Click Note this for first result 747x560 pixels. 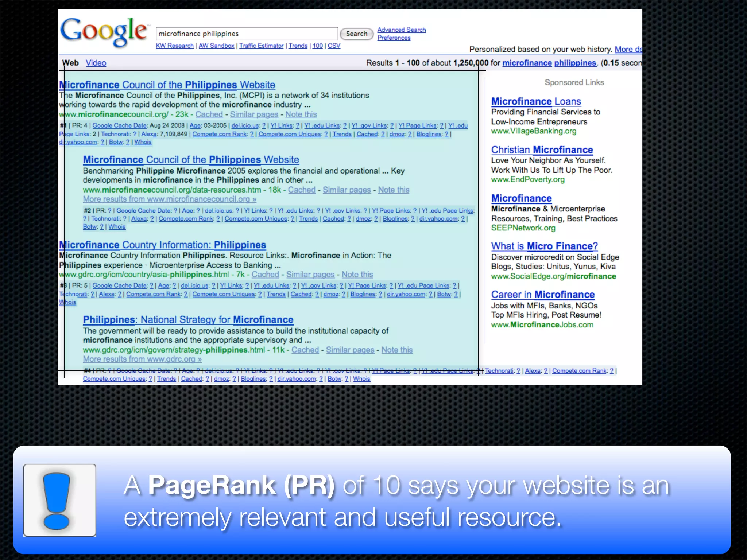301,114
